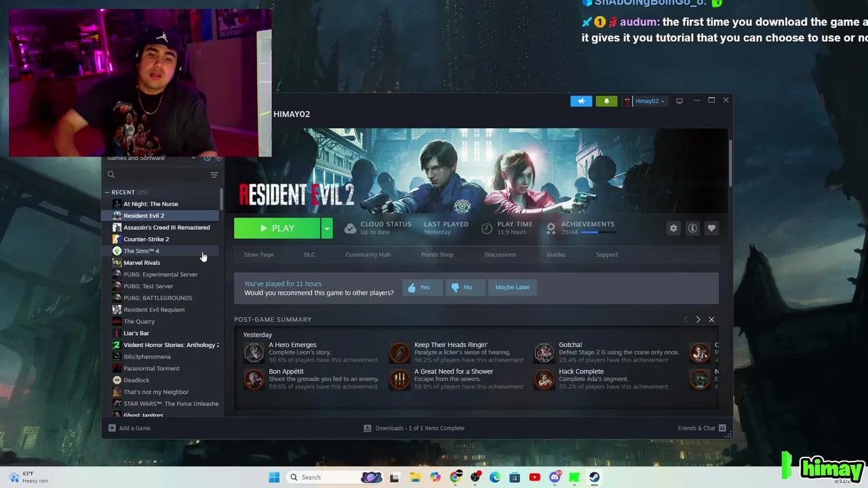The width and height of the screenshot is (868, 488).
Task: Select Resident Evil Requiem in library
Action: 160,310
